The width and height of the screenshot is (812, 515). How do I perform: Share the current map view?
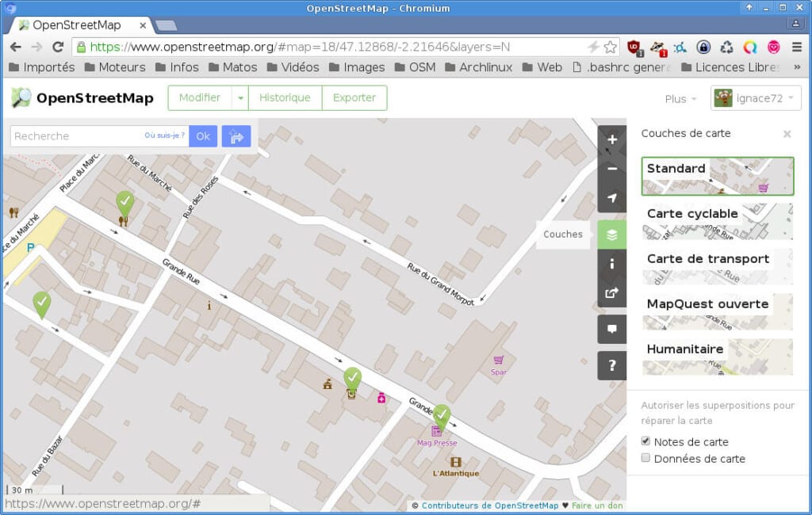(x=611, y=293)
